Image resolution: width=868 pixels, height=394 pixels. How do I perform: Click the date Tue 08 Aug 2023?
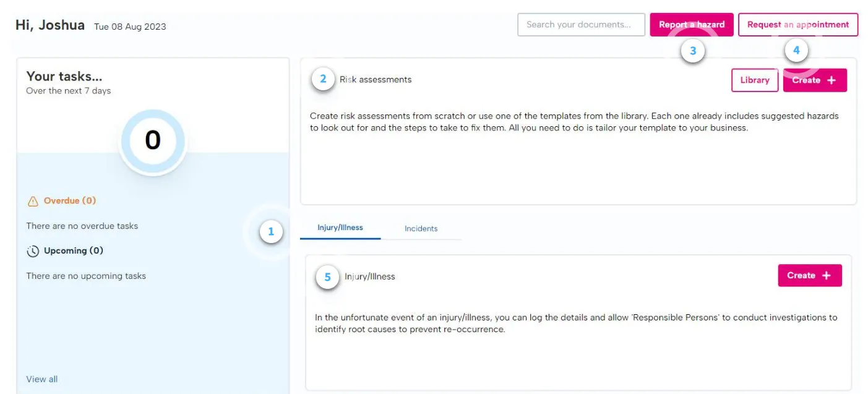(130, 27)
